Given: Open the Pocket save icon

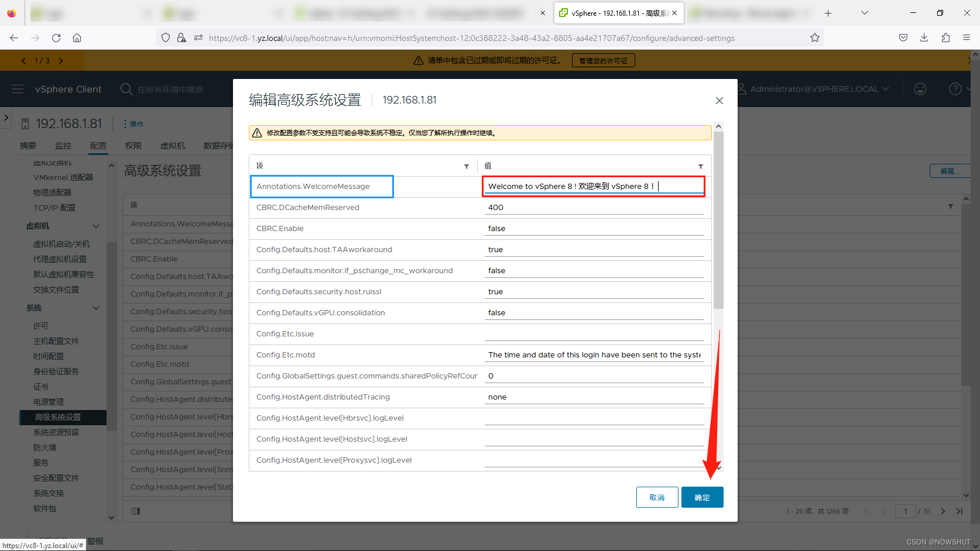Looking at the screenshot, I should click(903, 38).
